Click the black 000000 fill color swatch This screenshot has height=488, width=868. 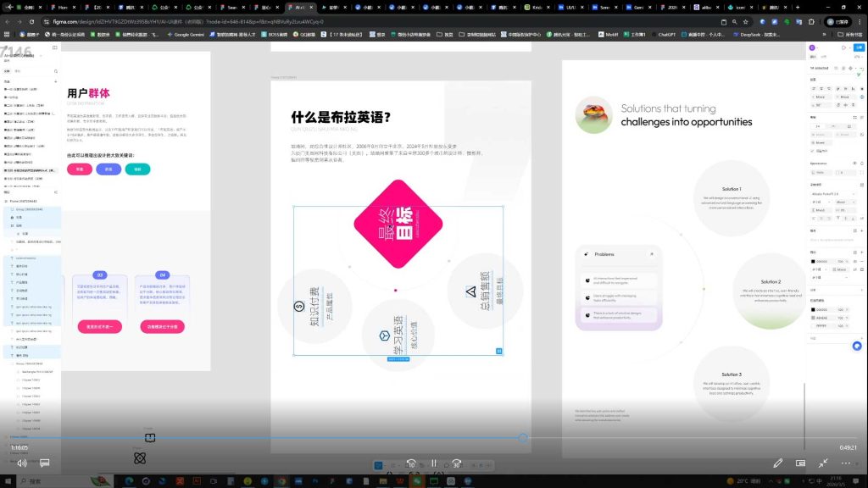click(x=813, y=261)
